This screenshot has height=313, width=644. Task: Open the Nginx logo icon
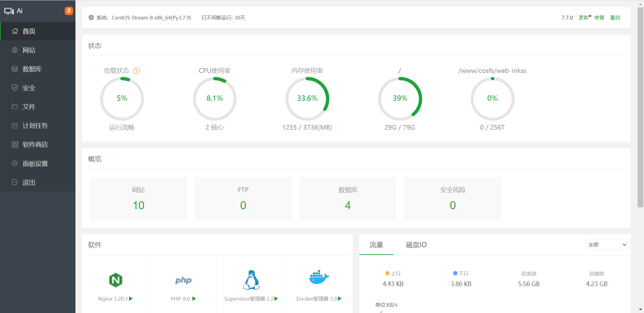coord(116,280)
